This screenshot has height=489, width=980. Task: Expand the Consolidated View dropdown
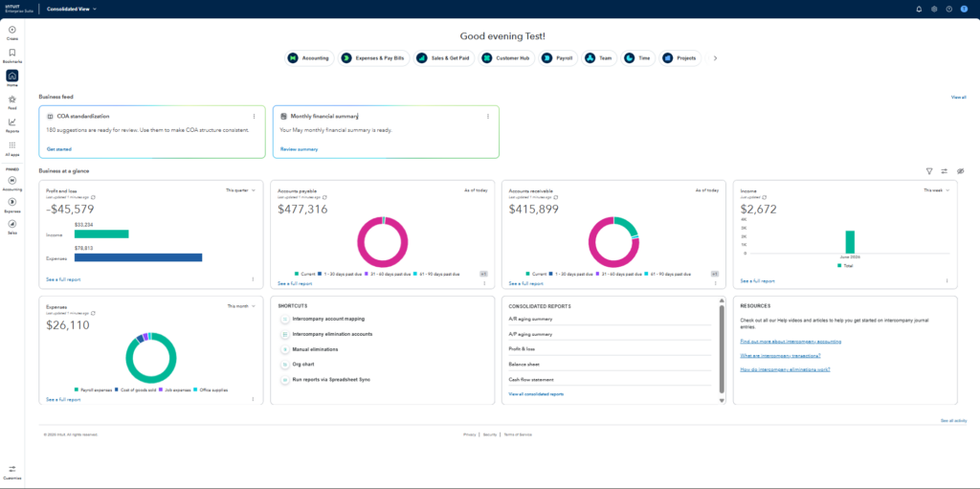click(72, 9)
